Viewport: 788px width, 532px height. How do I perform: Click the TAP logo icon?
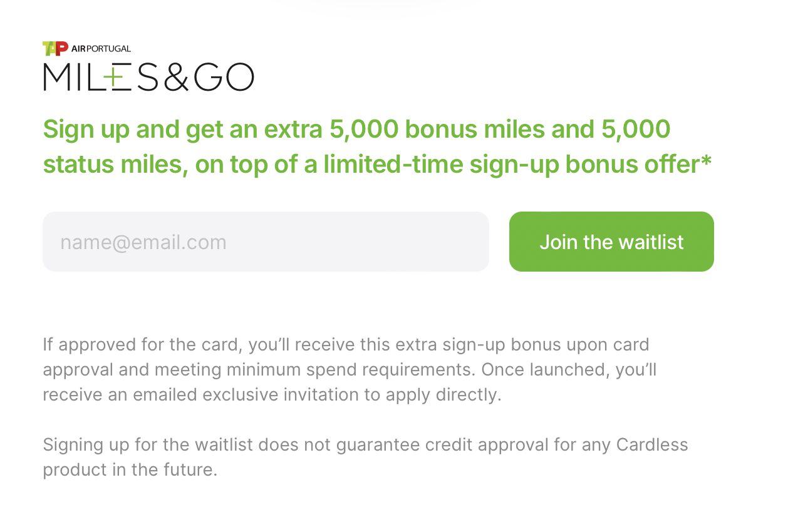[x=55, y=49]
